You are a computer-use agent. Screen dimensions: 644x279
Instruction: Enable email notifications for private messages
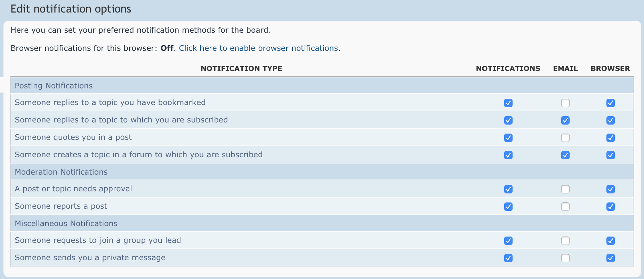tap(565, 258)
